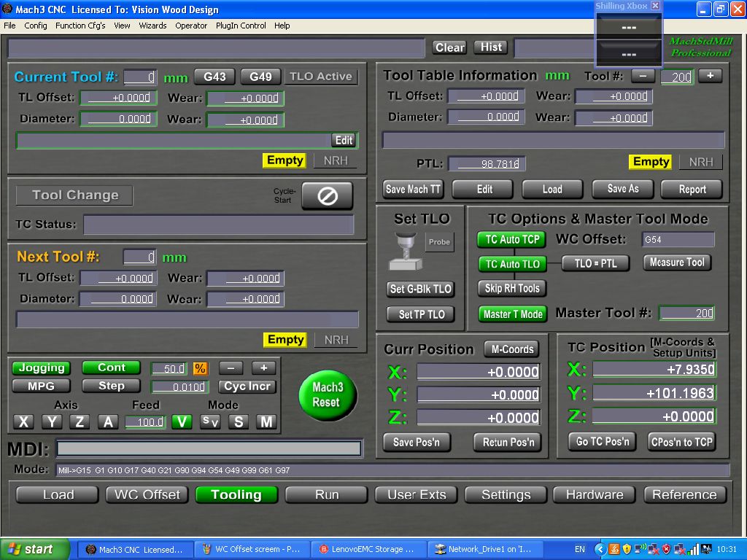Switch jogging from Cont to Step mode

coord(111,386)
